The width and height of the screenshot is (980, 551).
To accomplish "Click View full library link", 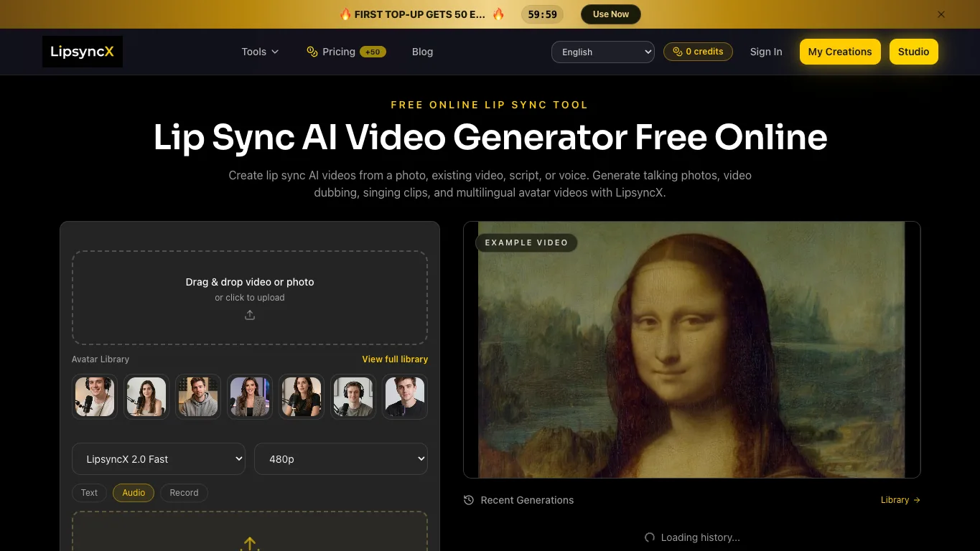I will [x=395, y=359].
